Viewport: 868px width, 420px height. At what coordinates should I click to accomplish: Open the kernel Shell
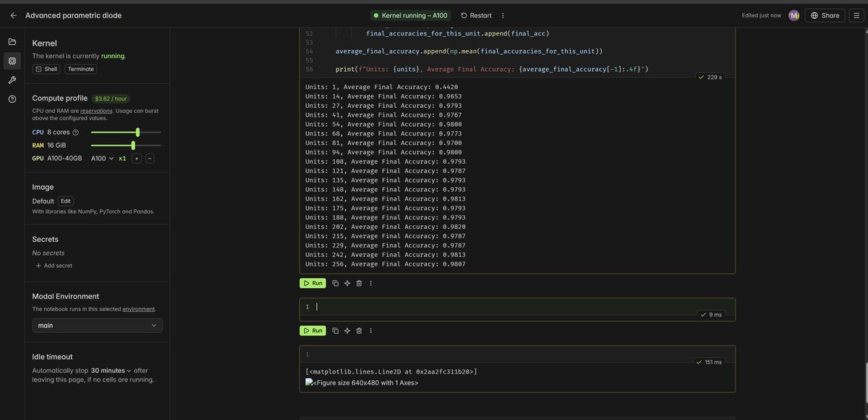46,69
